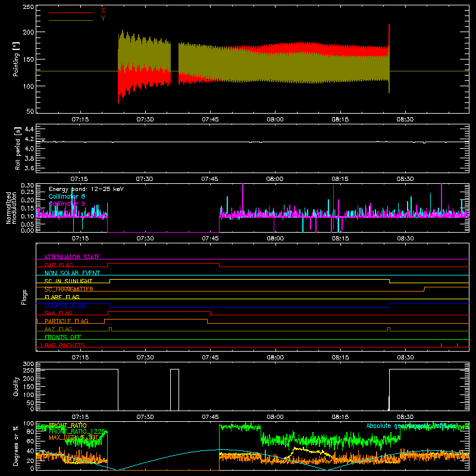The width and height of the screenshot is (476, 476).
Task: Click the olive Y legend label
Action: point(103,18)
